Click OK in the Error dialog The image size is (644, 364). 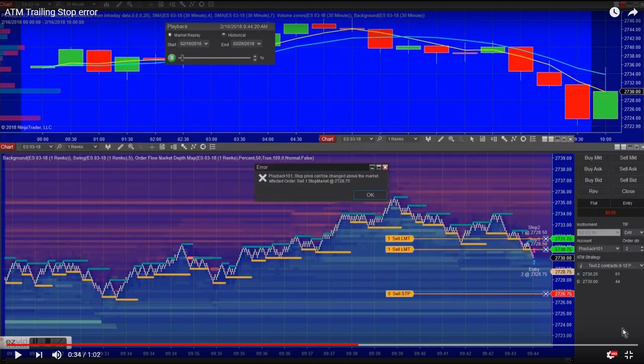point(370,195)
